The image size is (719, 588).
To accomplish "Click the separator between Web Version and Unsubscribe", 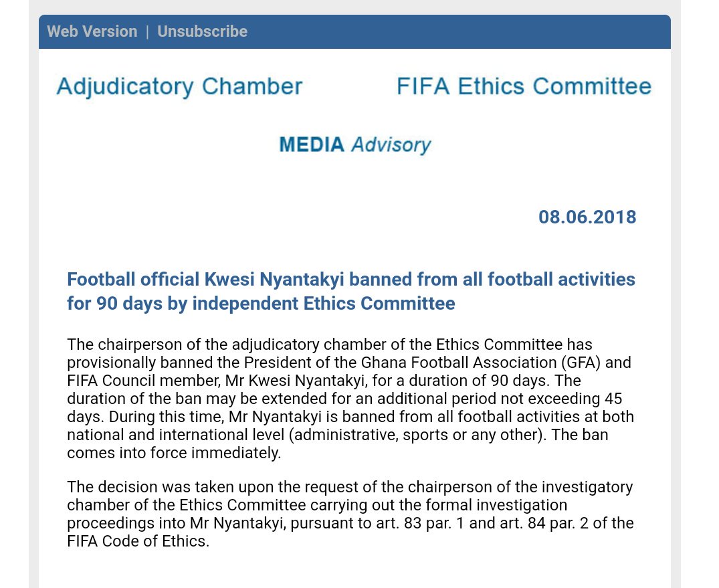I will click(147, 31).
